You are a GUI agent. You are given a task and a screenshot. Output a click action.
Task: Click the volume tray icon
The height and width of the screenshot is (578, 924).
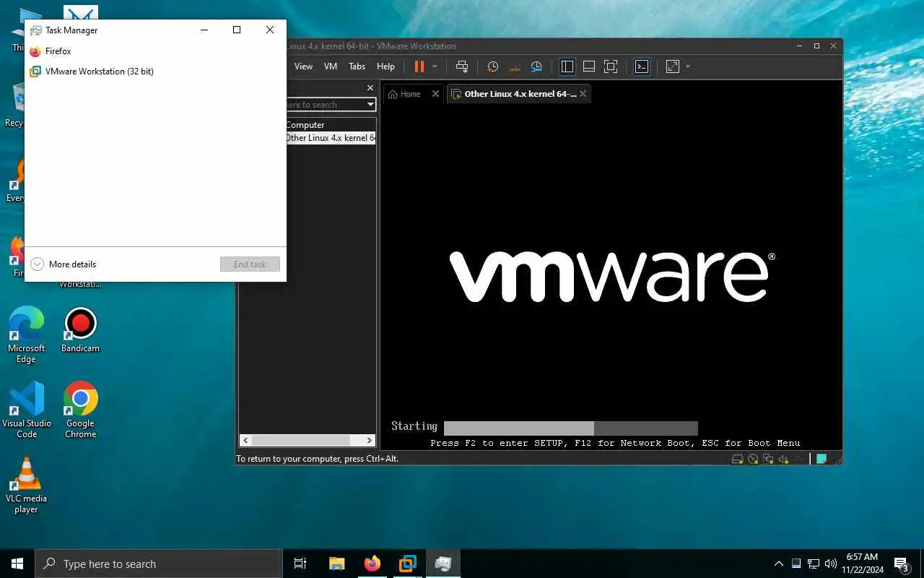click(831, 564)
